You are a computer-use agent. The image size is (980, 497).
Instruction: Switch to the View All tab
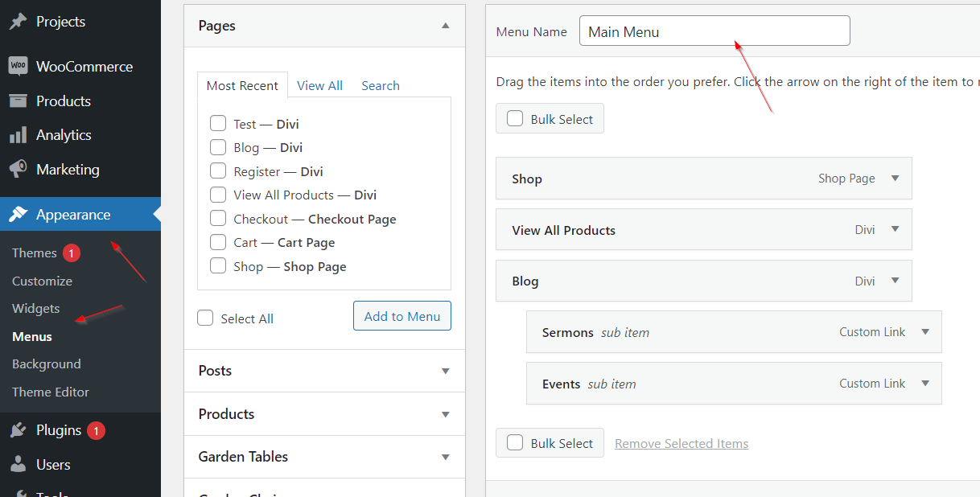[319, 86]
